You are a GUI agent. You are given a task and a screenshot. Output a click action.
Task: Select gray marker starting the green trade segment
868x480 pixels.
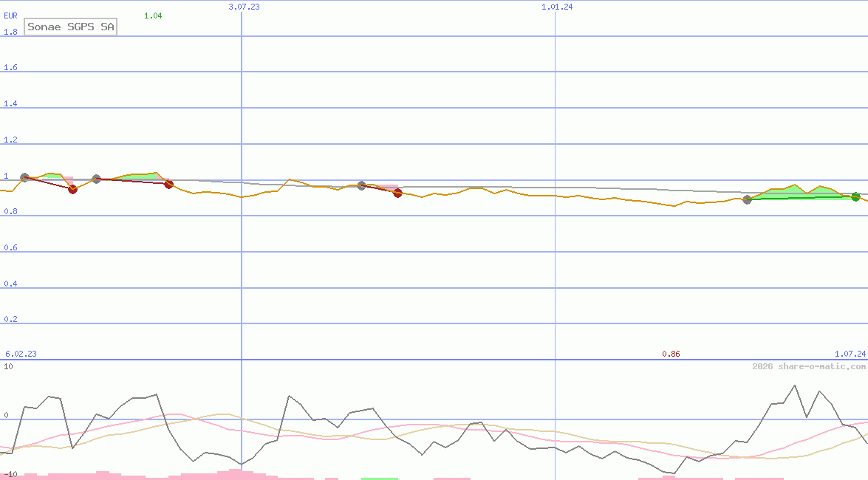coord(747,199)
